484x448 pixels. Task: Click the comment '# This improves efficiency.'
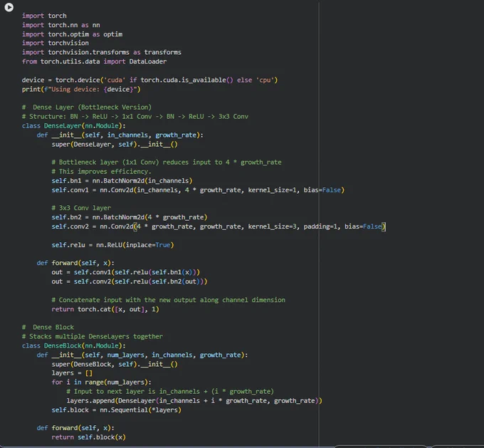[102, 172]
